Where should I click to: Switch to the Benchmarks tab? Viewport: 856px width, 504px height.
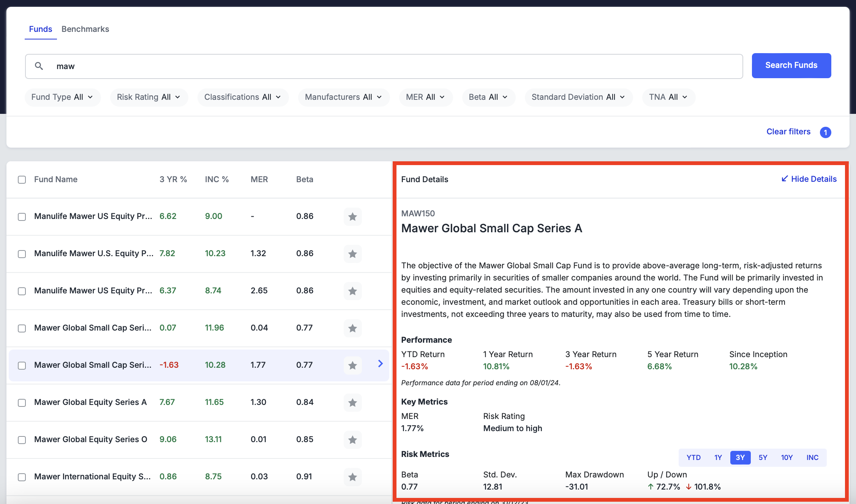[85, 29]
